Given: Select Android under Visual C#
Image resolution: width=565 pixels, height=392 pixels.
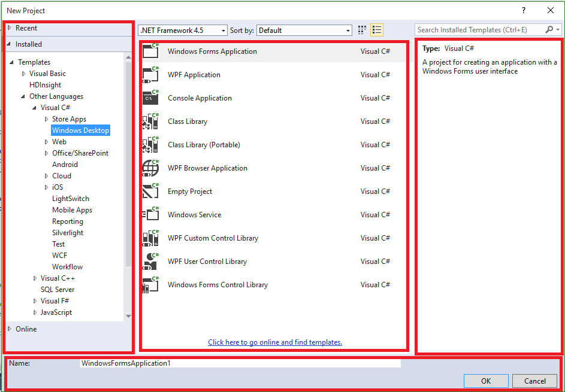Looking at the screenshot, I should coord(65,165).
